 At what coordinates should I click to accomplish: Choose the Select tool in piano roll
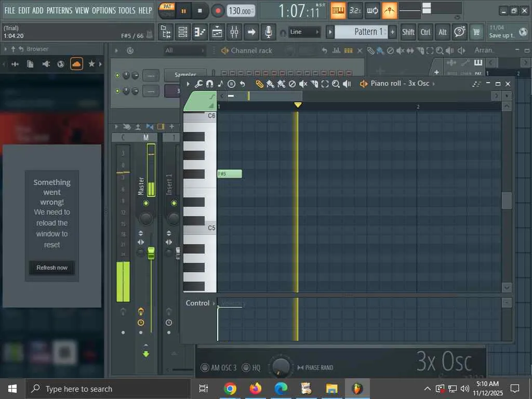(x=325, y=84)
